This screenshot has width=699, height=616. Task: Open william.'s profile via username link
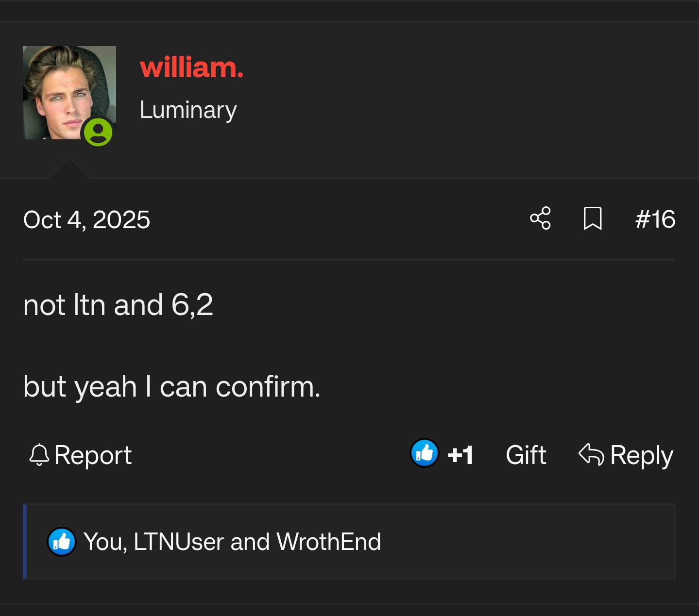pos(191,68)
